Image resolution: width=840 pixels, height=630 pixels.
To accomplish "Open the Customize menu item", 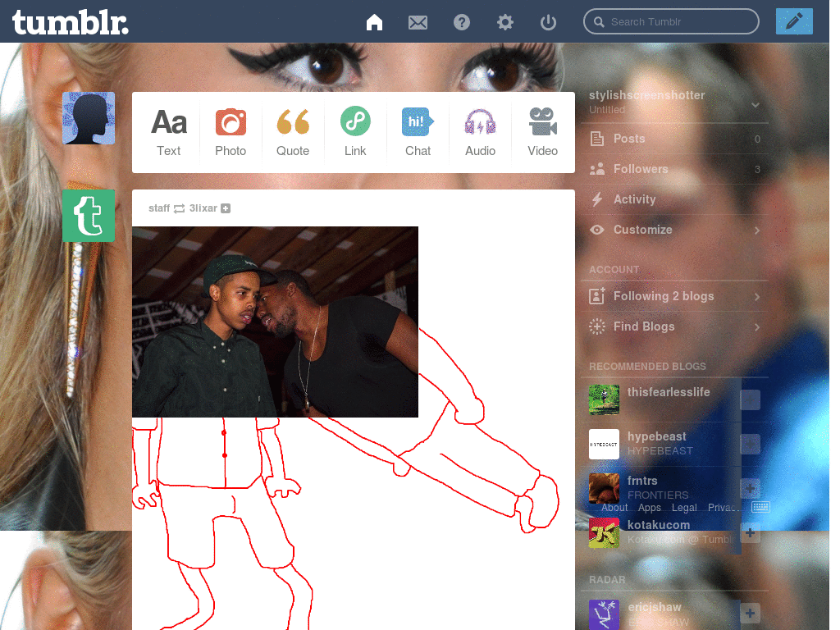I will (x=674, y=230).
